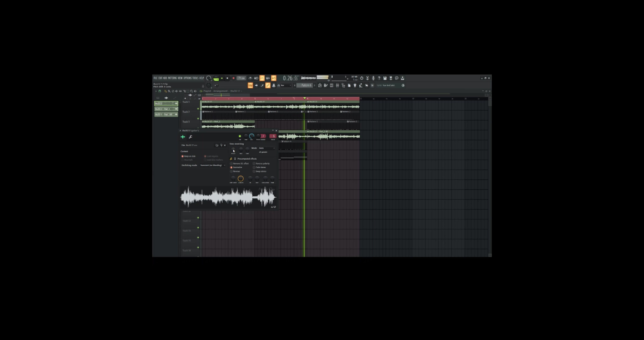Click the TRACK number 6 selector

click(x=273, y=136)
